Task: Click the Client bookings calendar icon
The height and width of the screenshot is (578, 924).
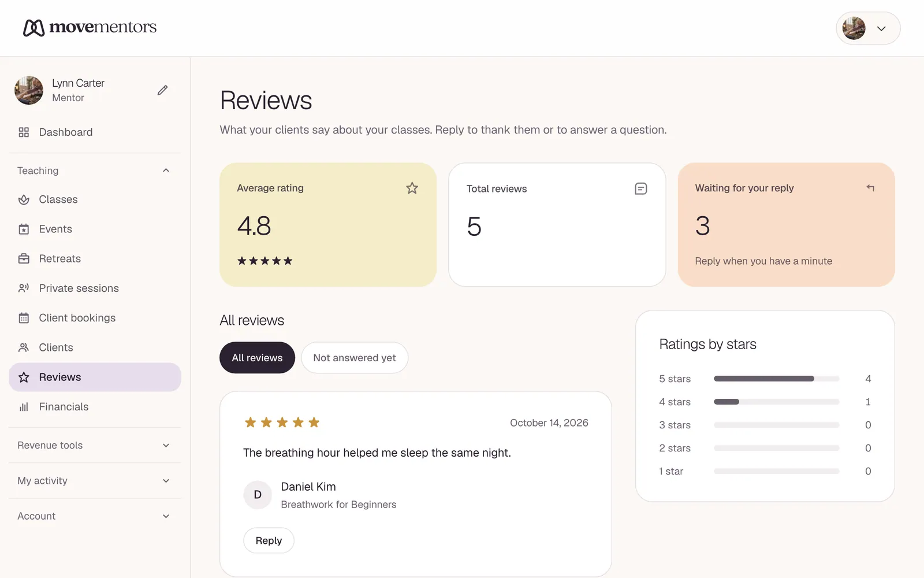Action: [x=24, y=318]
